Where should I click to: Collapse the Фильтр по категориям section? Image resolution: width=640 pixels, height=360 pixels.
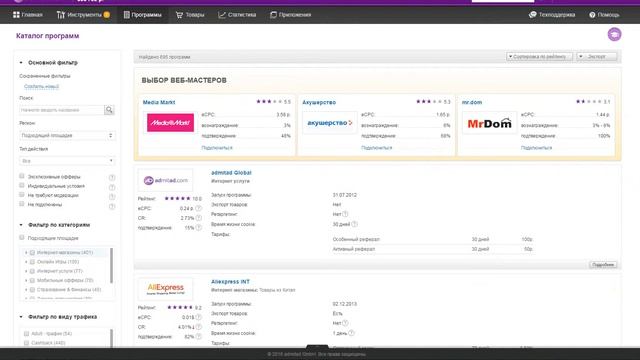point(21,225)
